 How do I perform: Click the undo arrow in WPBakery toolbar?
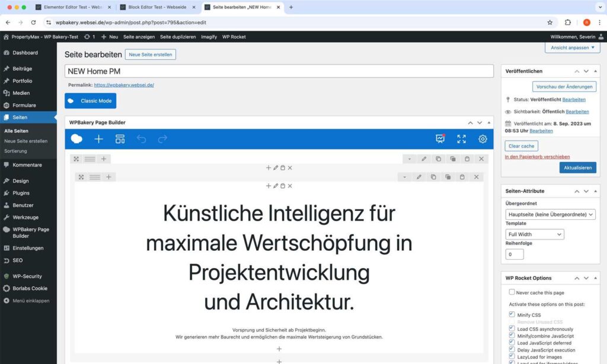pos(141,139)
